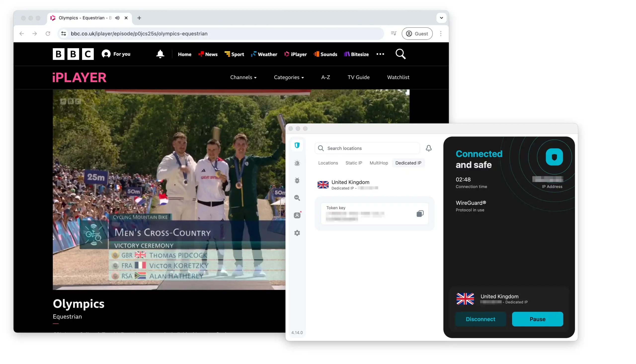The height and width of the screenshot is (364, 636).
Task: Click the 02:48 connection time
Action: (463, 179)
